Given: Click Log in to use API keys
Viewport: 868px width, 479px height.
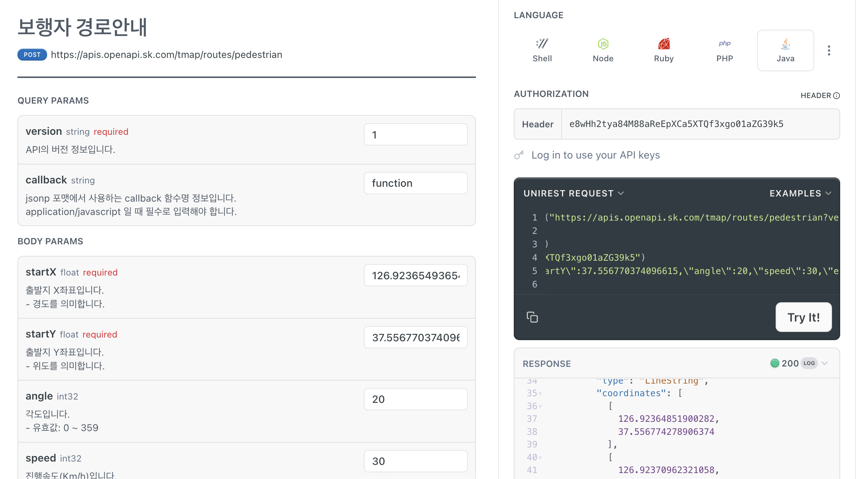Looking at the screenshot, I should [x=595, y=155].
